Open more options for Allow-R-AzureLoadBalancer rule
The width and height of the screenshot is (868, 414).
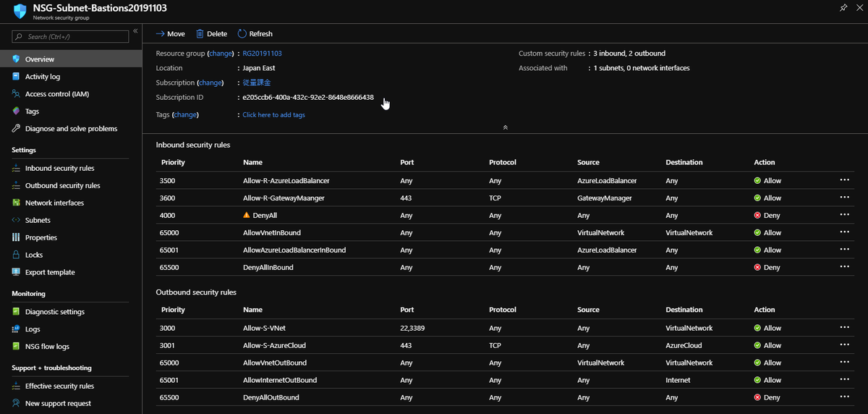click(x=844, y=180)
